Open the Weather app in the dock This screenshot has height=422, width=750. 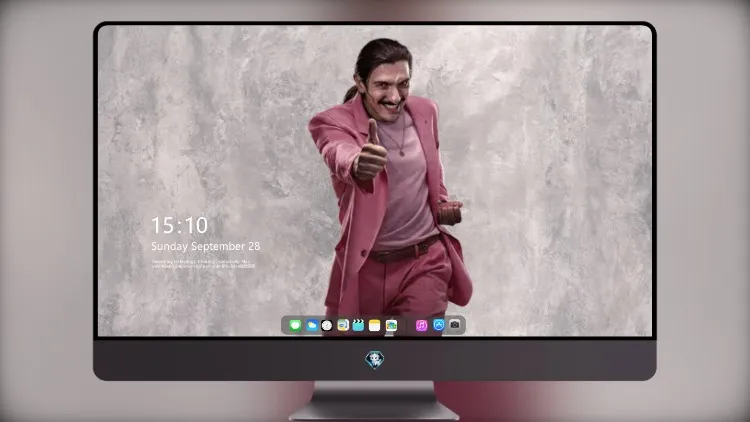311,325
